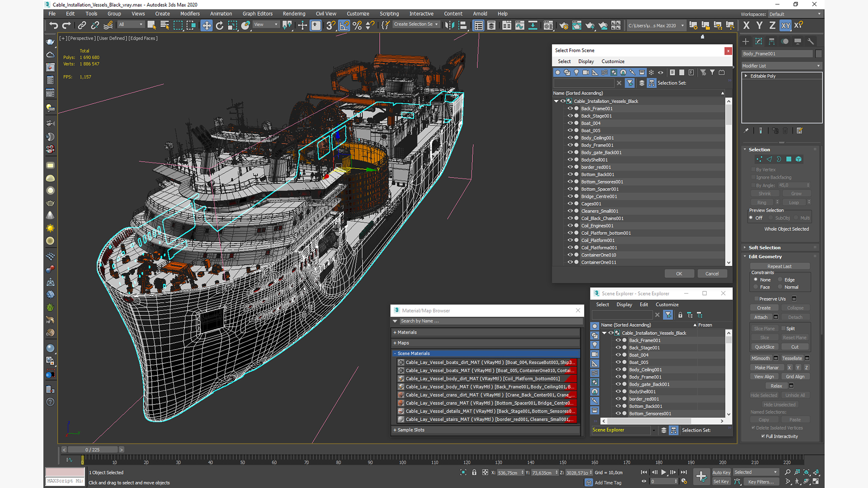
Task: Select Polygon sub-object level
Action: 789,159
